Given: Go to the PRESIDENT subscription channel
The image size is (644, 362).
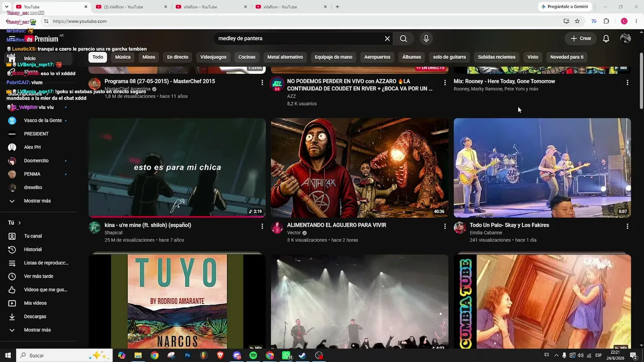Looking at the screenshot, I should pyautogui.click(x=38, y=134).
